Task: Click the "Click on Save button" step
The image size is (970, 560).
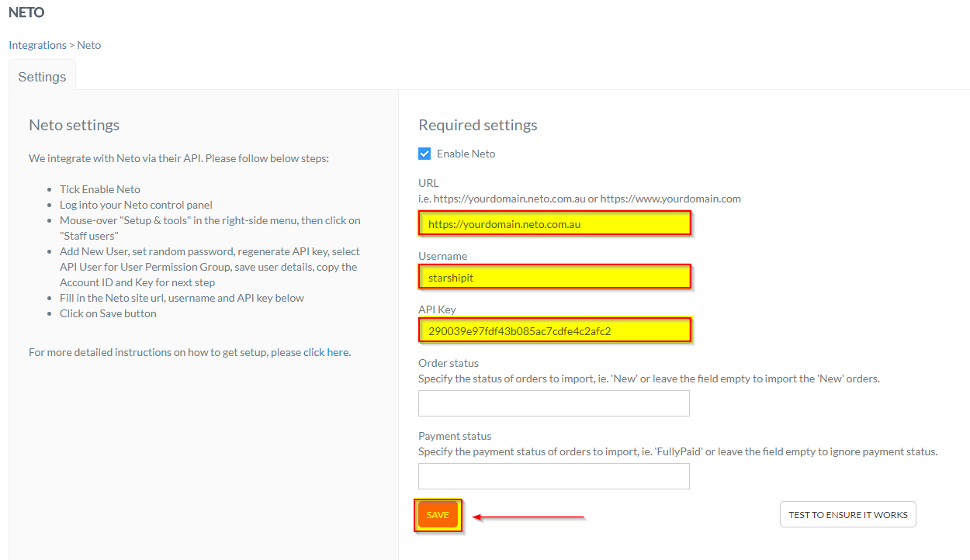Action: click(108, 313)
